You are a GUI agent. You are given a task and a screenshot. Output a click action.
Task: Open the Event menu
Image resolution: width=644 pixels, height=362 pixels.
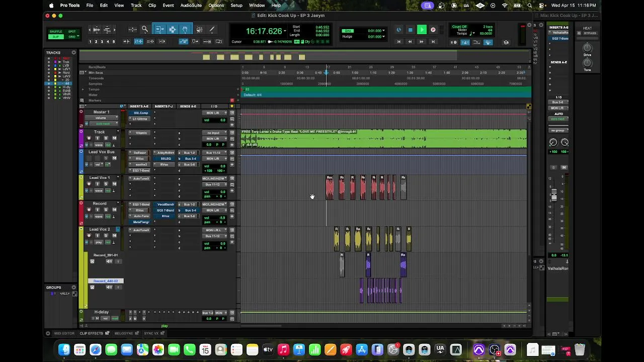pyautogui.click(x=168, y=6)
